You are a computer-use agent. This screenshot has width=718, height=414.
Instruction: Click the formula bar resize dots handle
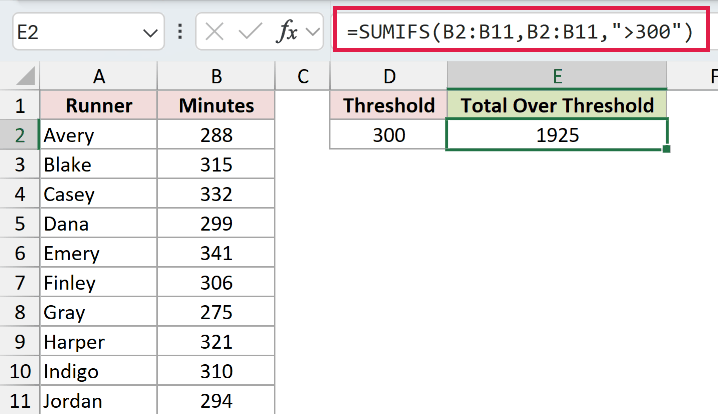coord(180,32)
